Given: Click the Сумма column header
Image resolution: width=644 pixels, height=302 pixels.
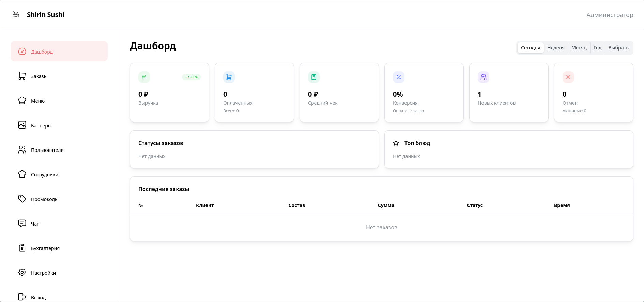Looking at the screenshot, I should point(386,205).
